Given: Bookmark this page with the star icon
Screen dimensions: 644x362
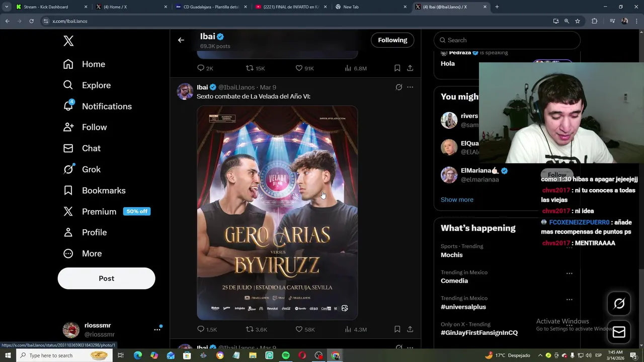Looking at the screenshot, I should 578,21.
